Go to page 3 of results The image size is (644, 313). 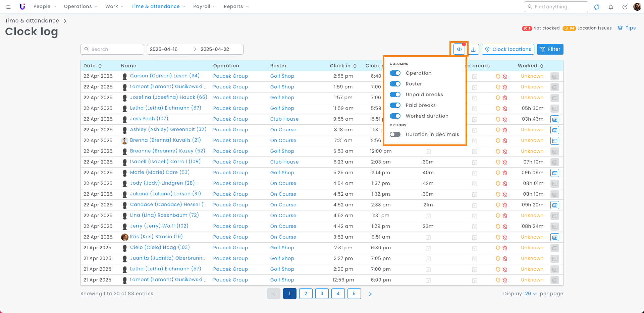322,294
